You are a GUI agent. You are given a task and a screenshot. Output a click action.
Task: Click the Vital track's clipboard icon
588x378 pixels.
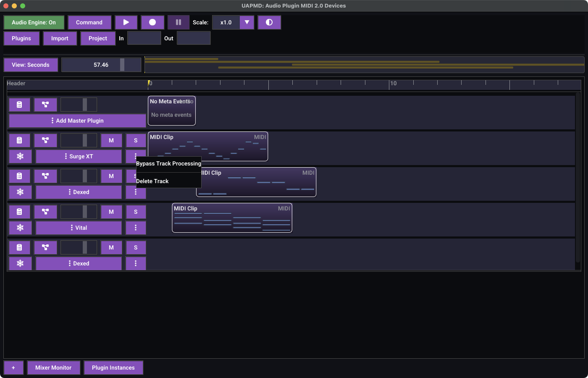pos(19,212)
